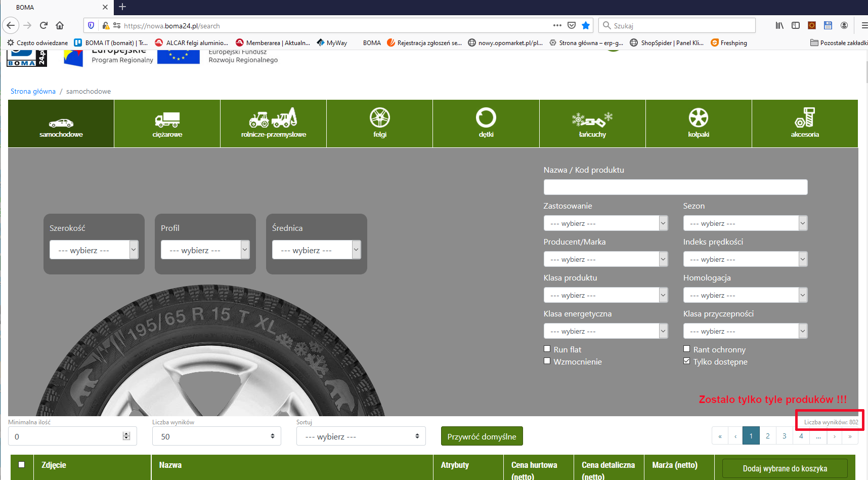Expand the Sezon dropdown
The image size is (868, 480).
tap(745, 223)
